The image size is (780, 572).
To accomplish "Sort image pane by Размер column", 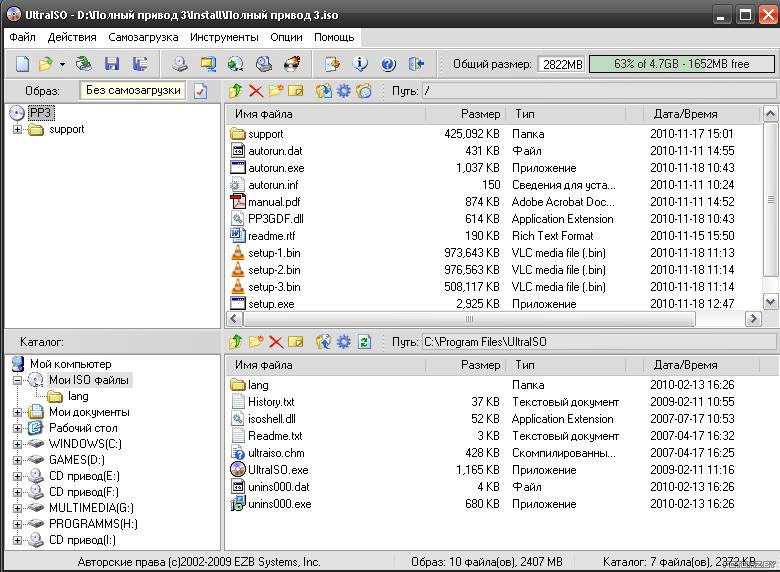I will (466, 114).
